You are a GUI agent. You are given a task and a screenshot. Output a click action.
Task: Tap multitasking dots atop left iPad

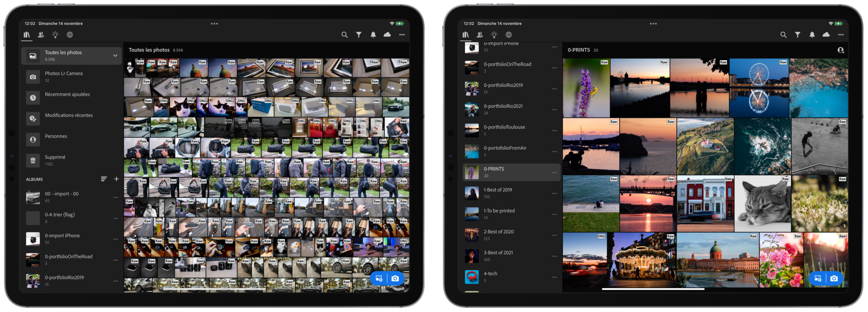click(x=214, y=24)
